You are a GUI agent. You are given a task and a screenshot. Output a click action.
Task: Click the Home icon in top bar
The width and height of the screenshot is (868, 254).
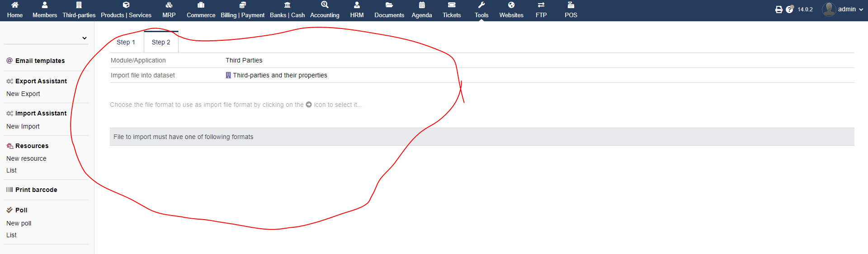point(14,5)
